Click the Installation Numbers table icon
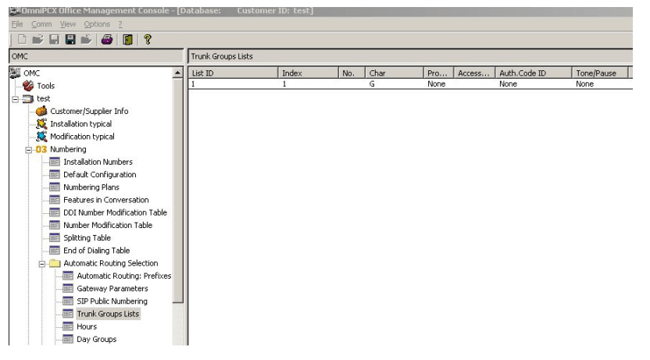 click(55, 162)
